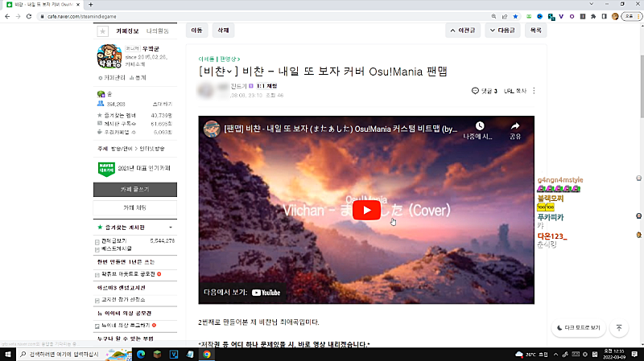The width and height of the screenshot is (644, 361).
Task: Open the comments icon showing 댓글 3
Action: coord(475,91)
